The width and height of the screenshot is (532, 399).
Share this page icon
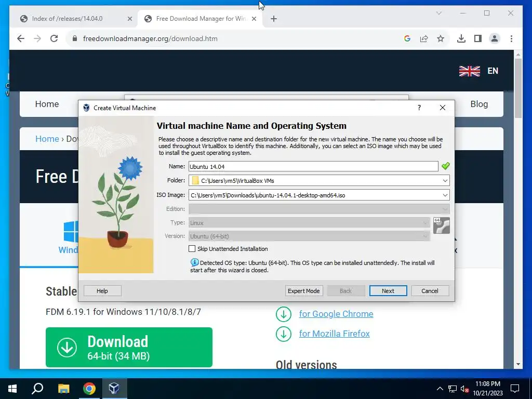[x=424, y=38]
